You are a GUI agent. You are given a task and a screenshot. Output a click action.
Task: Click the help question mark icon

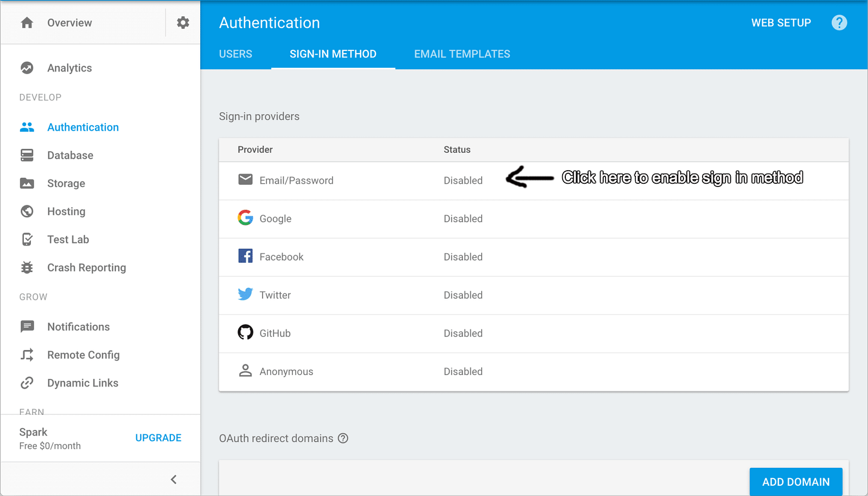pyautogui.click(x=839, y=23)
